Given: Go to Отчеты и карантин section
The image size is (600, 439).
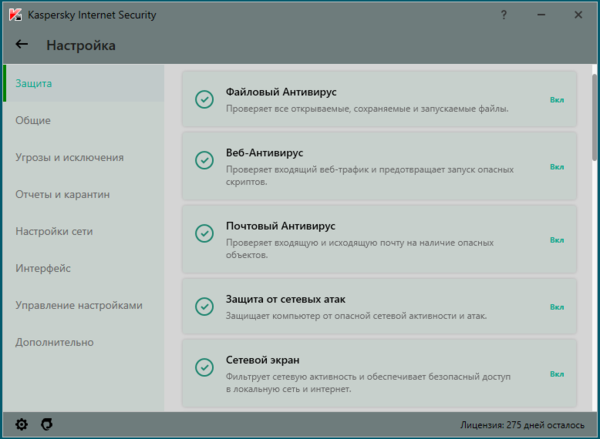Looking at the screenshot, I should [63, 194].
